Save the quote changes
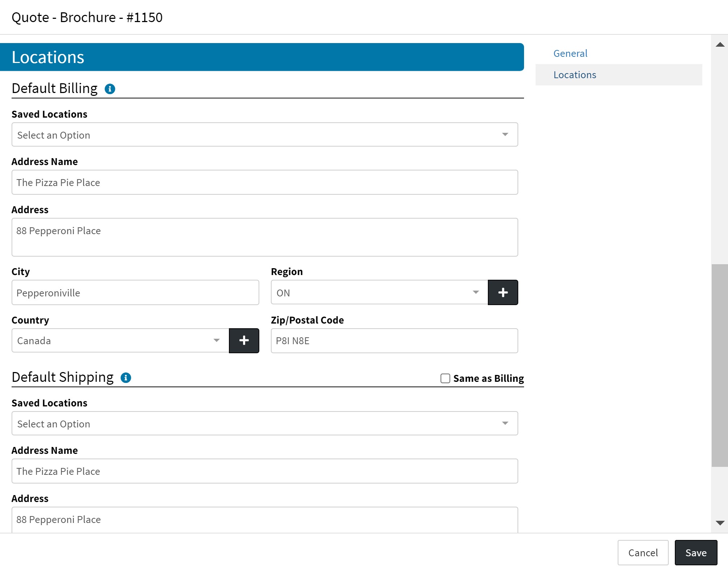This screenshot has width=728, height=570. (695, 553)
